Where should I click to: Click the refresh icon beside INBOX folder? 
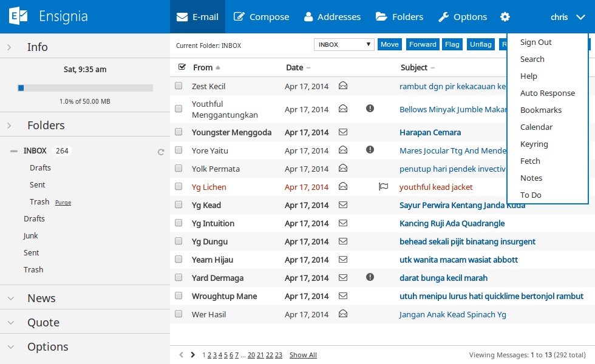click(x=161, y=152)
